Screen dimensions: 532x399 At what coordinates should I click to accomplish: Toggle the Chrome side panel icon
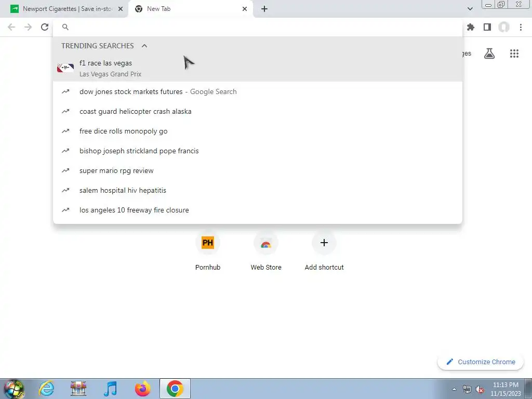[x=487, y=27]
